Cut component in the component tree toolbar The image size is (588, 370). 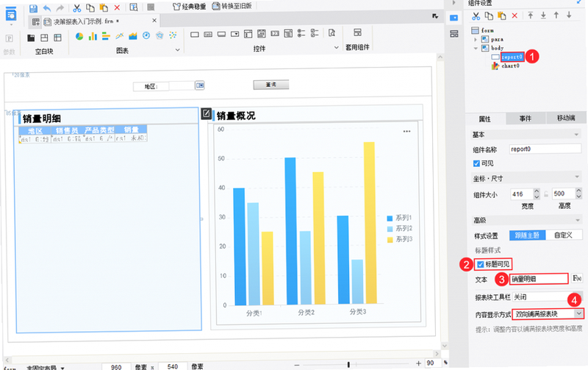coord(476,15)
